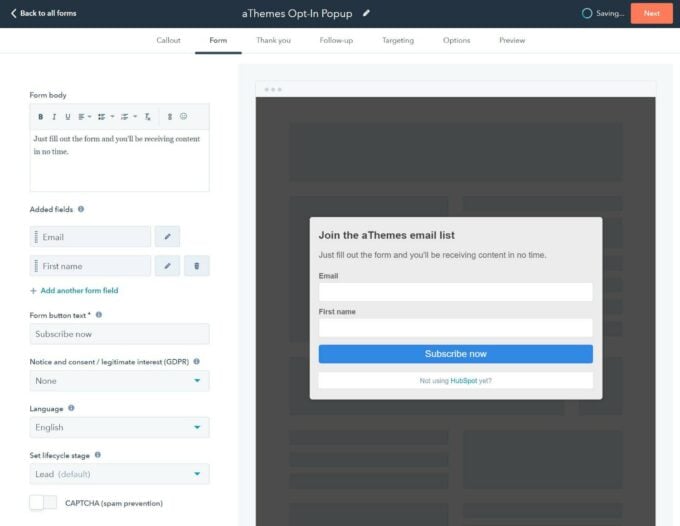This screenshot has width=680, height=526.
Task: Open the GDPR notice dropdown set to None
Action: [x=119, y=381]
